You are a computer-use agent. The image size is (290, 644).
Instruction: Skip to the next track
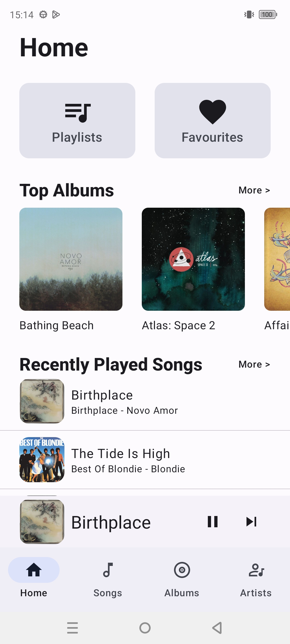click(251, 522)
